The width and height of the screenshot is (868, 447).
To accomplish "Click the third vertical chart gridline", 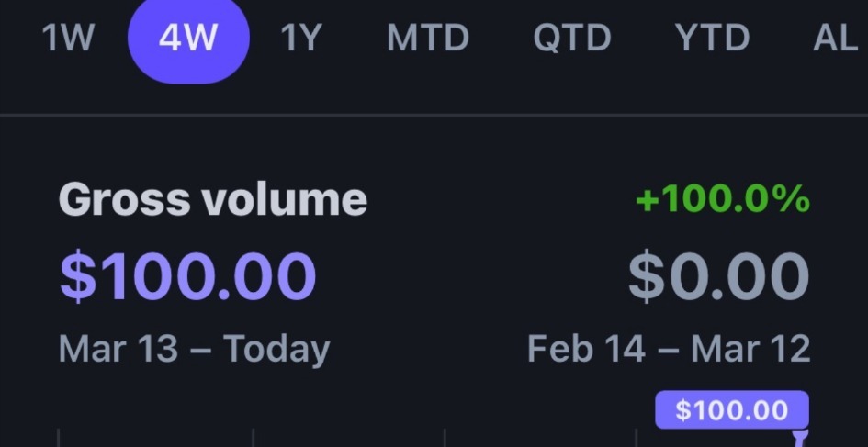I will click(445, 437).
